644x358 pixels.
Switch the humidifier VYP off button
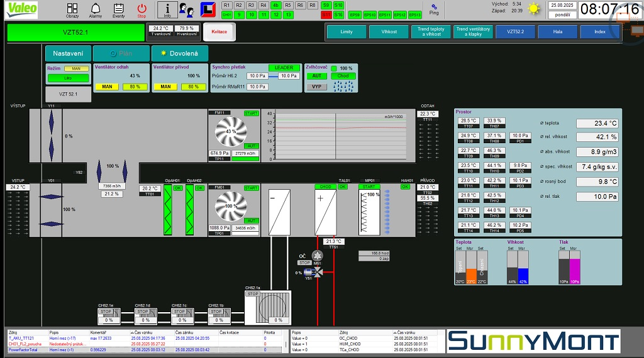[316, 87]
